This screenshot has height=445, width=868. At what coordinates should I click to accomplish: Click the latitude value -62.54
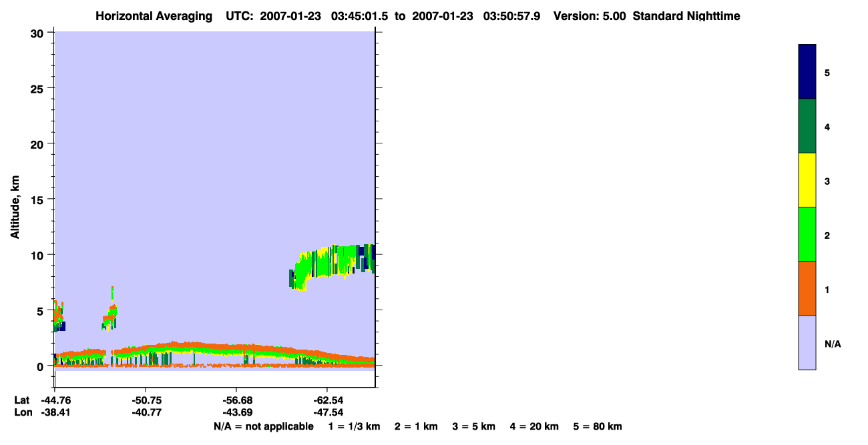pyautogui.click(x=327, y=400)
